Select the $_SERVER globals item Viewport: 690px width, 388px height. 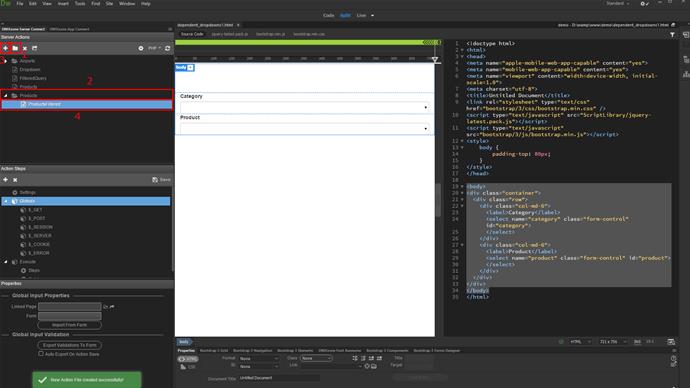click(40, 236)
